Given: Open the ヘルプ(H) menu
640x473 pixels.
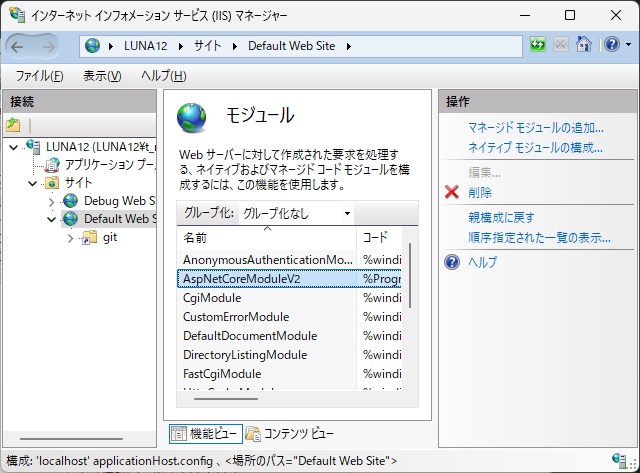Looking at the screenshot, I should point(164,76).
